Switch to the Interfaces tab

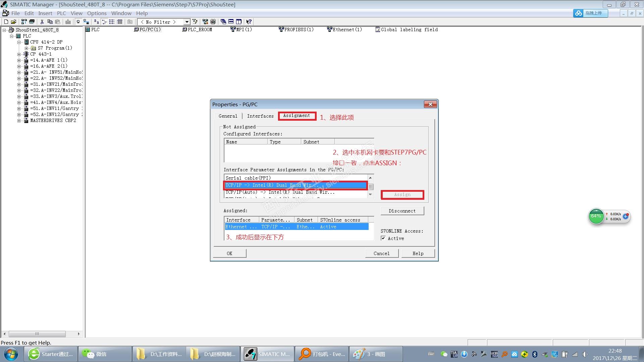pos(260,116)
